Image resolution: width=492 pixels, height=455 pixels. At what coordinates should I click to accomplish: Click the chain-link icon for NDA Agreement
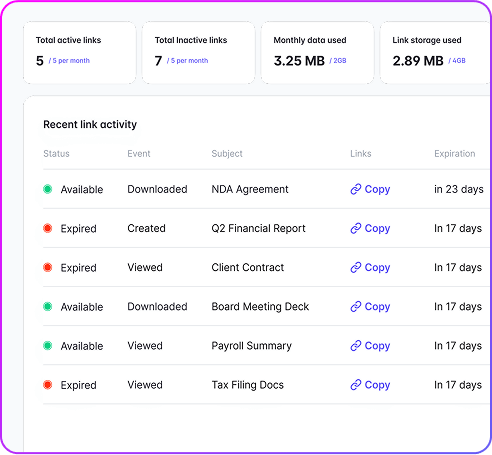point(356,189)
